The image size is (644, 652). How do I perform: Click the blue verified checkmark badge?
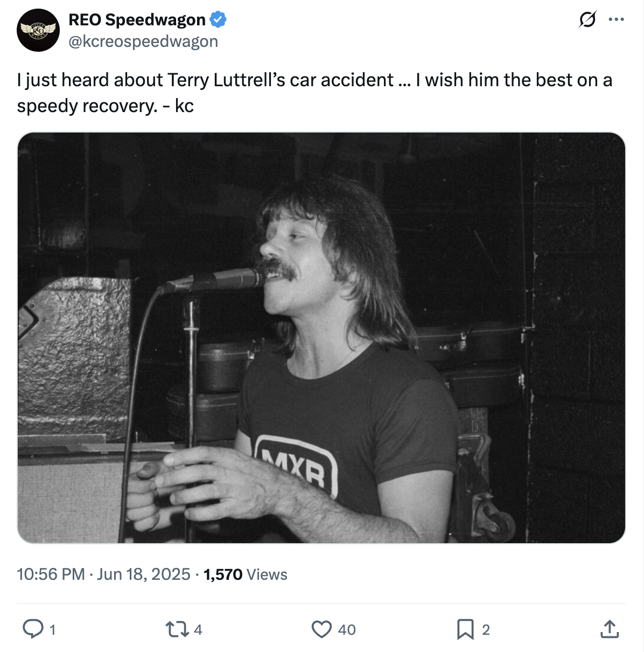click(x=218, y=20)
